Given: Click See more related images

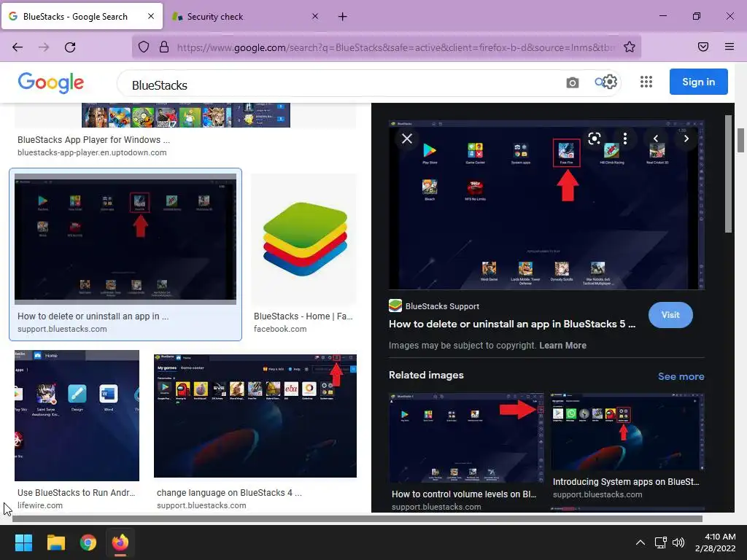Looking at the screenshot, I should coord(681,376).
